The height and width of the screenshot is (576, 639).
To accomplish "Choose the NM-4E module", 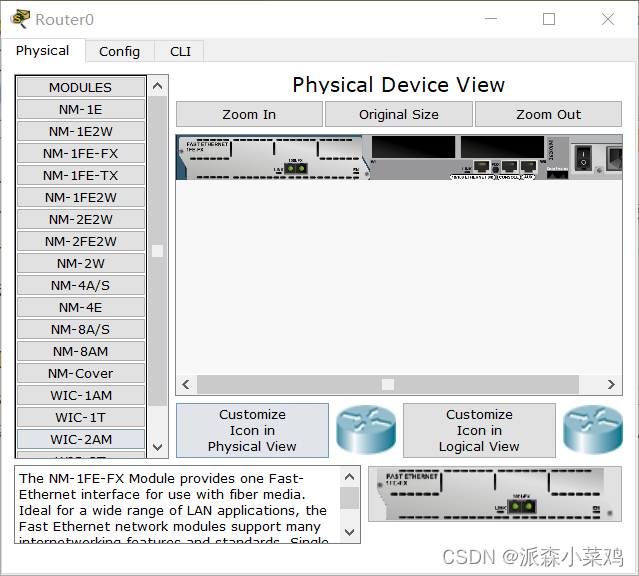I will tap(81, 307).
